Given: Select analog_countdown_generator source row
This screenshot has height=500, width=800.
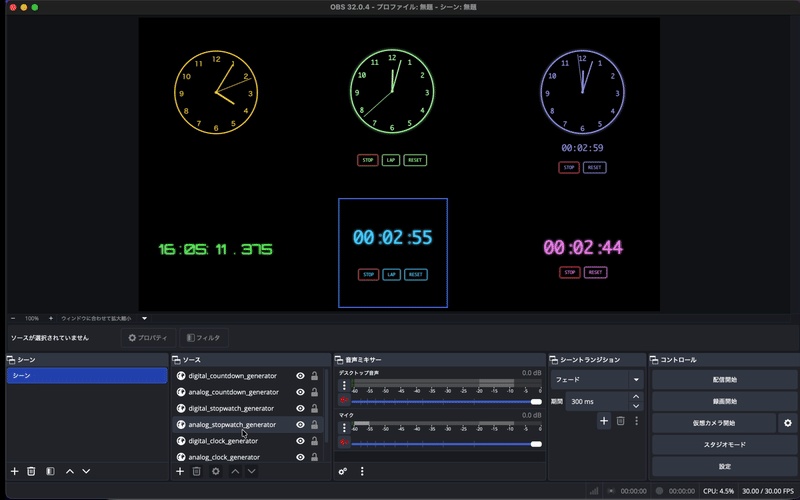Looking at the screenshot, I should click(248, 392).
